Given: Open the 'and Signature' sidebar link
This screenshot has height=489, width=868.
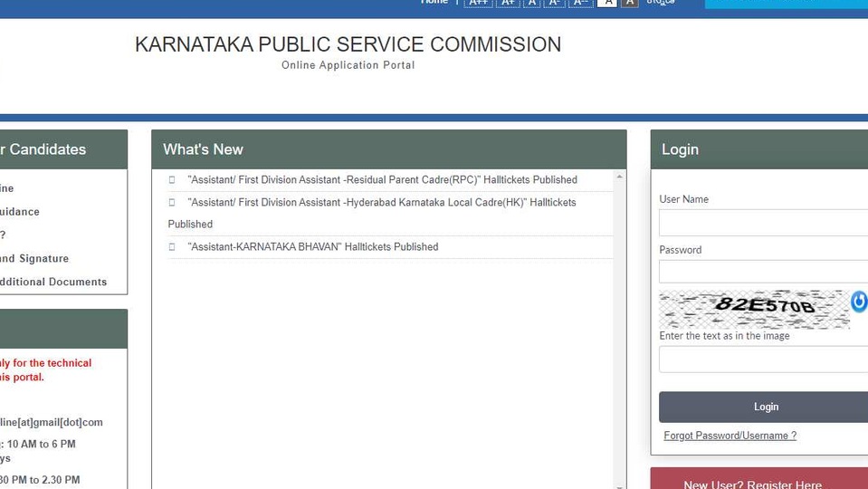Looking at the screenshot, I should [x=34, y=259].
